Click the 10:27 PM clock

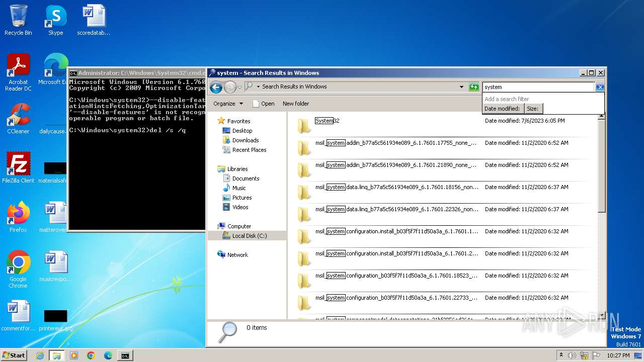[618, 355]
